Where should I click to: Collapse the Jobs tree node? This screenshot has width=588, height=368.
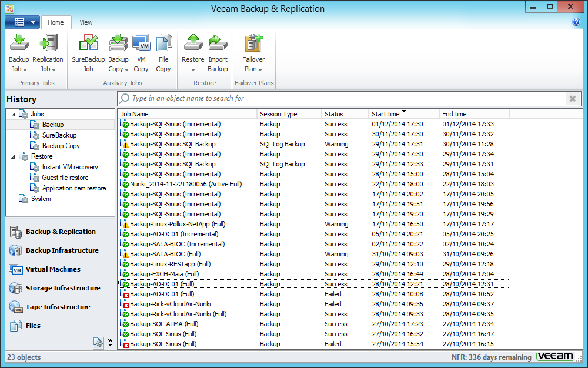click(x=13, y=114)
